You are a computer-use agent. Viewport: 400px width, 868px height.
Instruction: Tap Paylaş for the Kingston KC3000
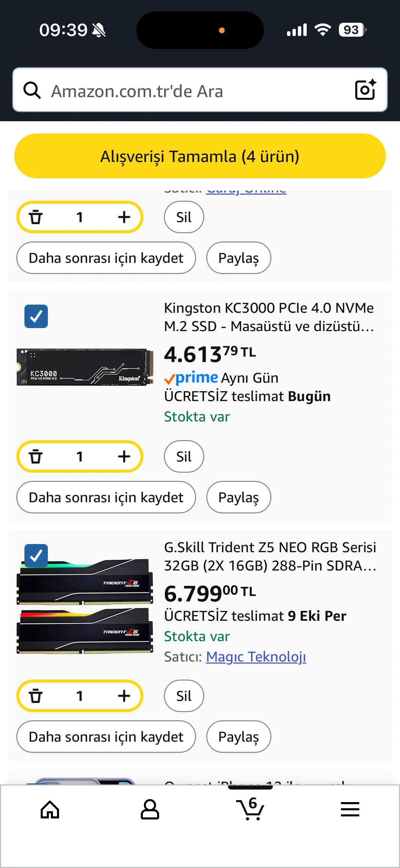coord(239,497)
